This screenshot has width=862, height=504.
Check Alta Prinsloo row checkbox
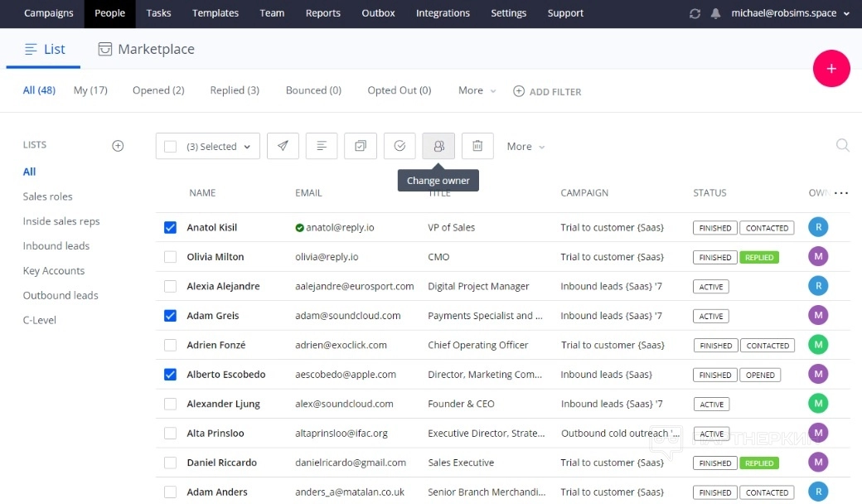tap(171, 433)
